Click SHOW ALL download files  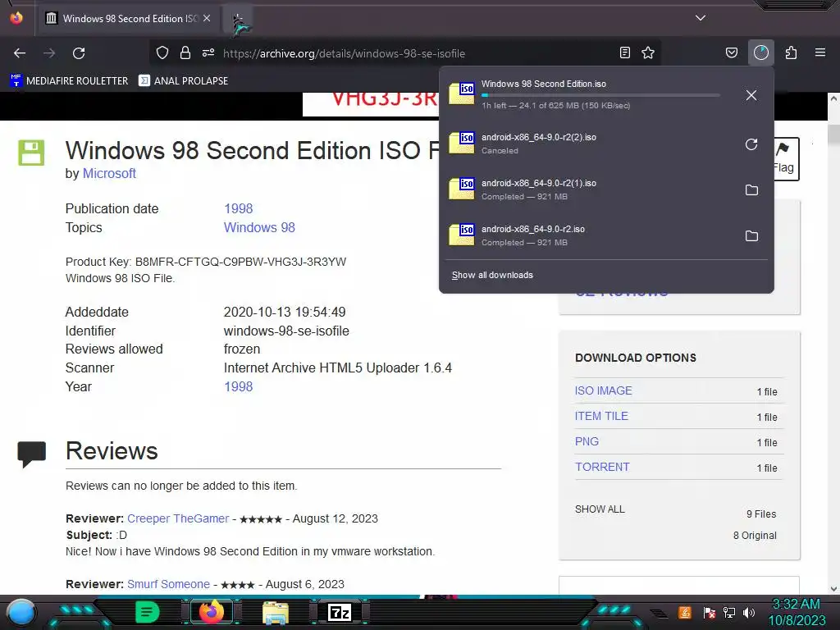point(600,509)
